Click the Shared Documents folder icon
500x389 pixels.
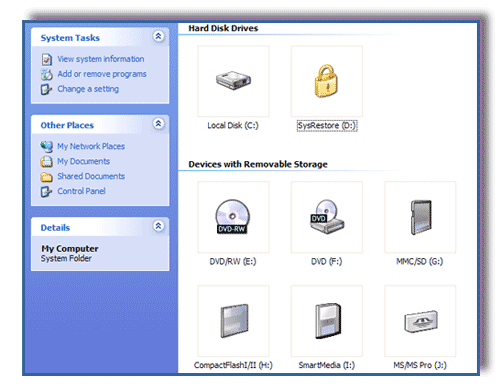(x=46, y=177)
